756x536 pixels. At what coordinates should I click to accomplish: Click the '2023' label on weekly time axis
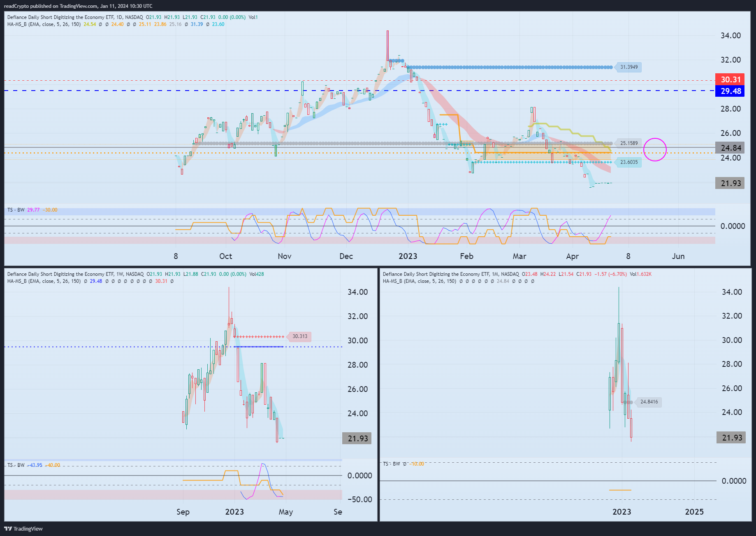click(234, 512)
